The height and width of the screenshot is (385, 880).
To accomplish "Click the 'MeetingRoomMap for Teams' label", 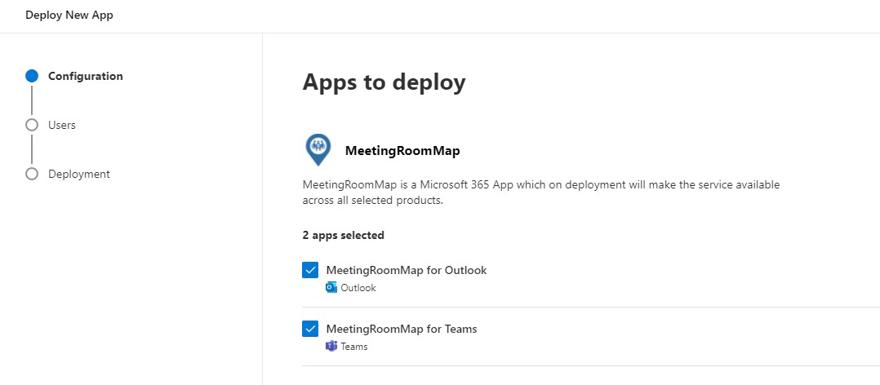I will [x=401, y=329].
